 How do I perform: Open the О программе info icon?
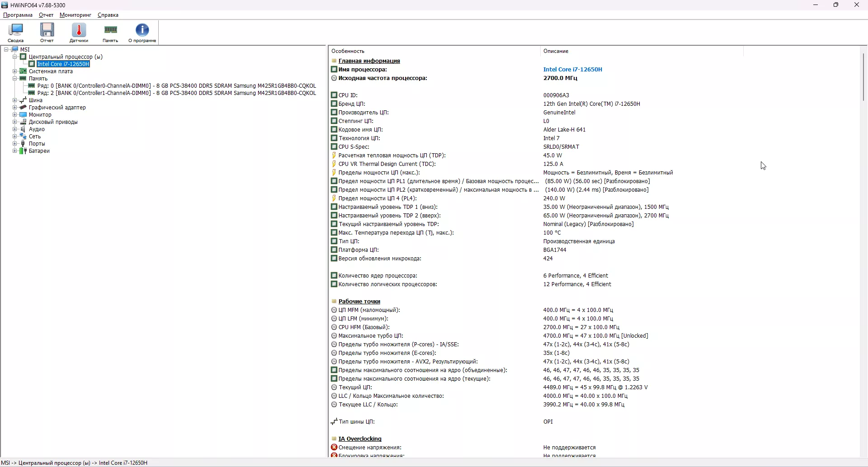(142, 33)
